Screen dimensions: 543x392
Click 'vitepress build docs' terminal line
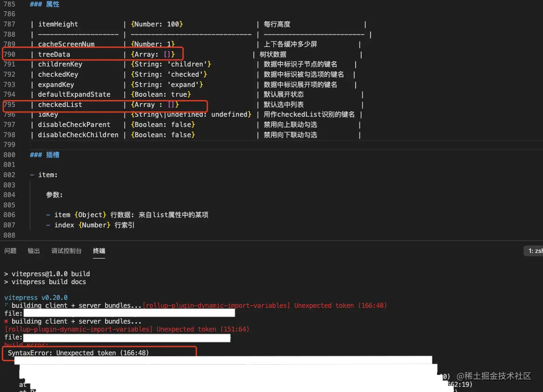pos(45,282)
